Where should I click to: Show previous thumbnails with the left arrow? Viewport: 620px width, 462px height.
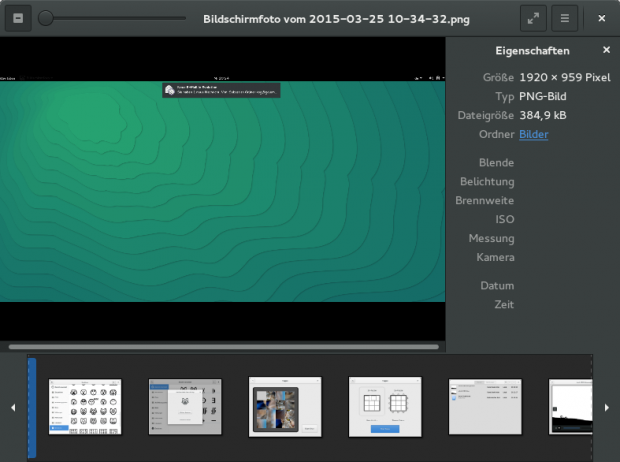coord(13,407)
